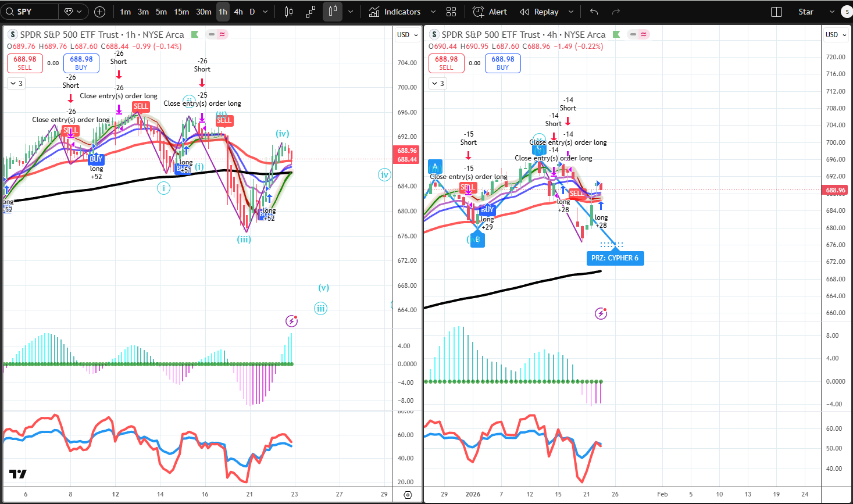853x504 pixels.
Task: Switch to the 5m timeframe
Action: pos(161,12)
